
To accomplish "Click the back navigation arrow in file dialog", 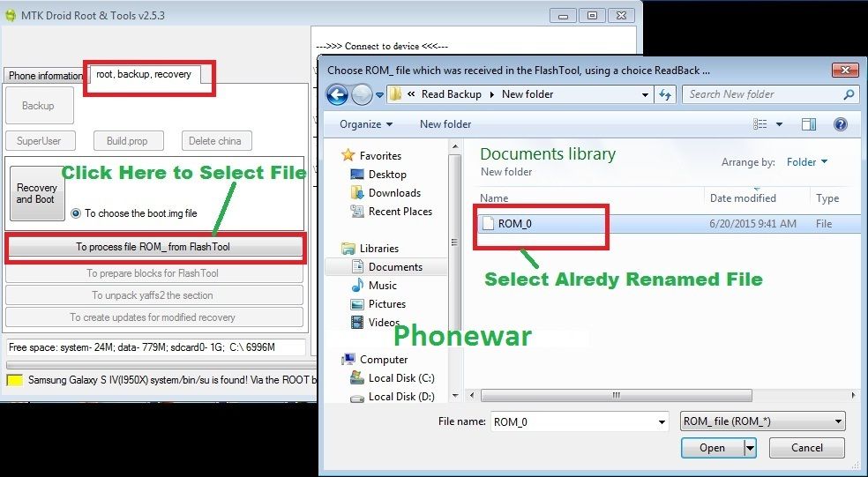I will (337, 94).
